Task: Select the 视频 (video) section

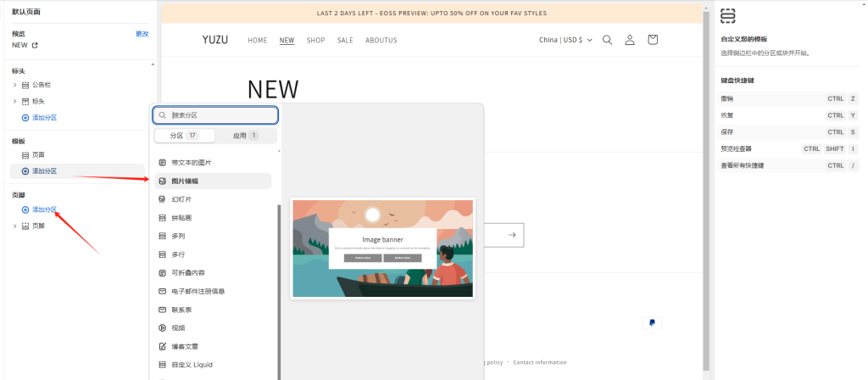Action: point(179,327)
